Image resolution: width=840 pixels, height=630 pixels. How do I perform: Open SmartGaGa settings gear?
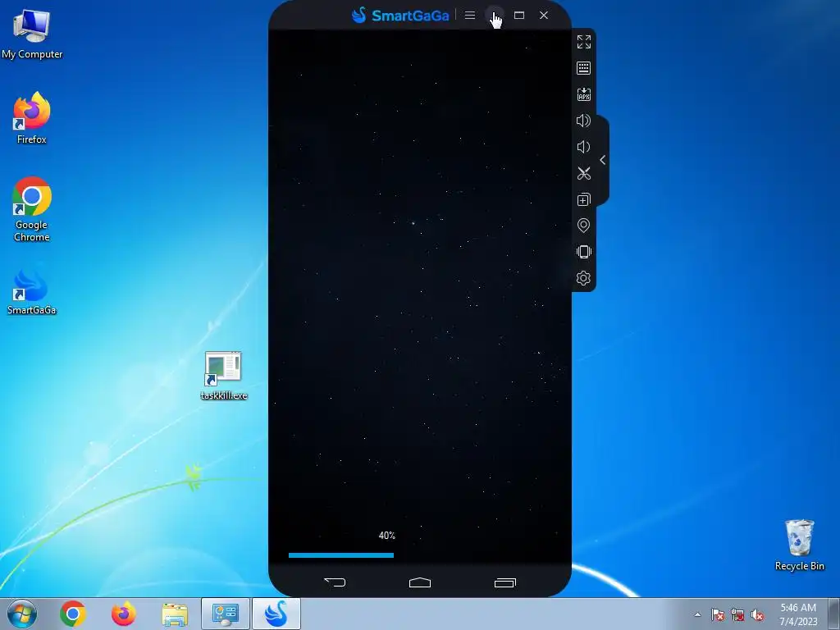[583, 278]
